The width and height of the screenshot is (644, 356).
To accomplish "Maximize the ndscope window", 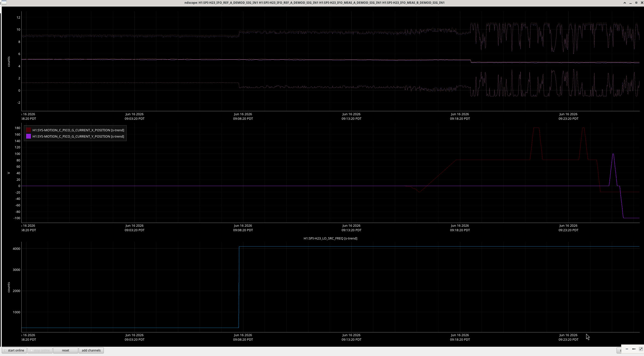I will point(636,3).
